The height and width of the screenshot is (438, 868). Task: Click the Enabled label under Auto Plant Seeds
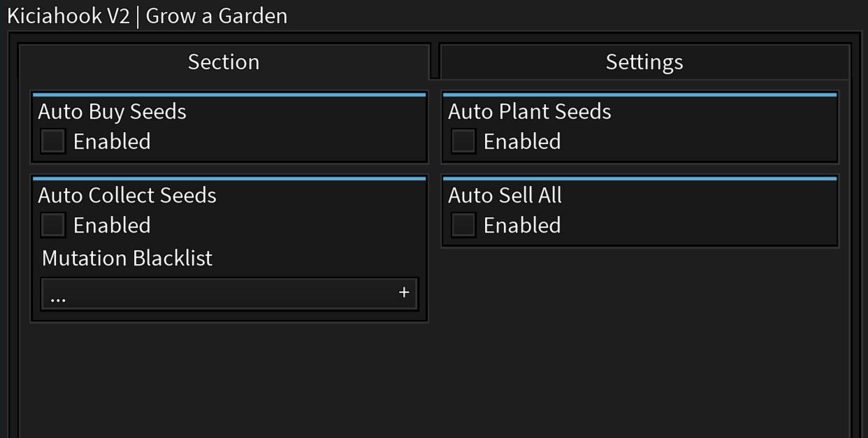click(522, 142)
